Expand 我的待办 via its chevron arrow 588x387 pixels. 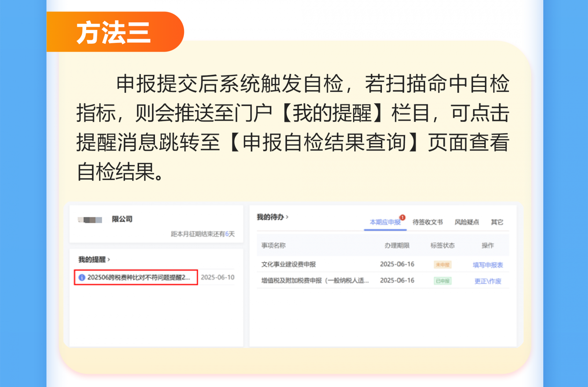point(287,217)
